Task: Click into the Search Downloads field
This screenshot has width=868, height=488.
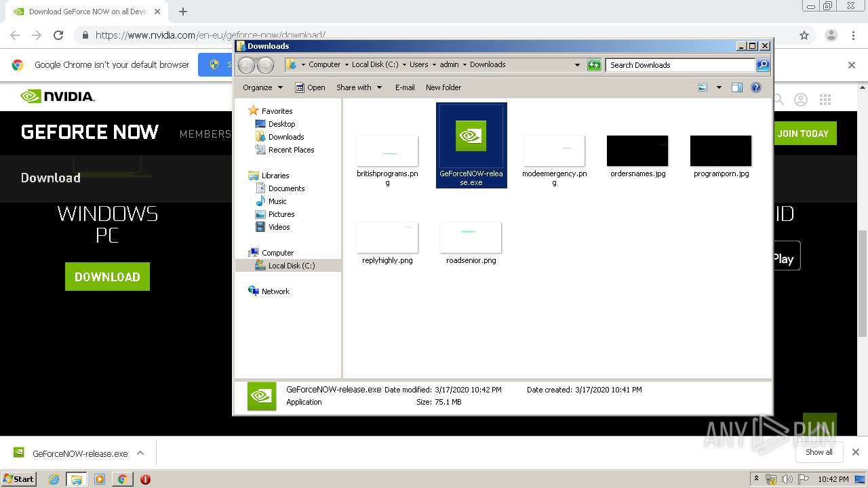Action: (x=680, y=65)
